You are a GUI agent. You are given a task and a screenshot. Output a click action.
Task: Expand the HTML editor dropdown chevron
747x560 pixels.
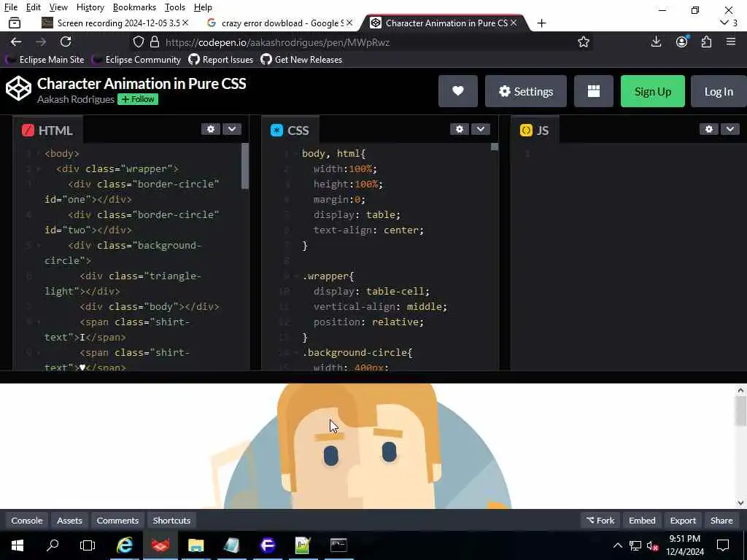(232, 129)
